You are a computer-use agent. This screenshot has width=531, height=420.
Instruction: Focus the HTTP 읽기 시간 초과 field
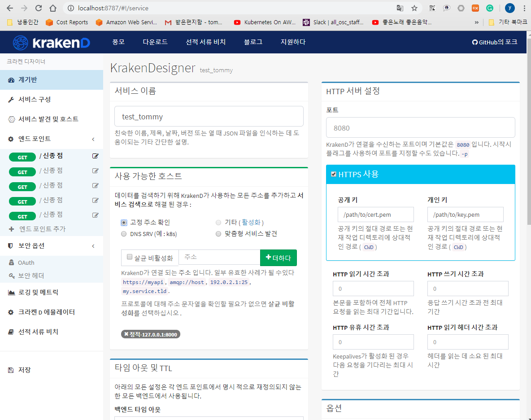[373, 289]
